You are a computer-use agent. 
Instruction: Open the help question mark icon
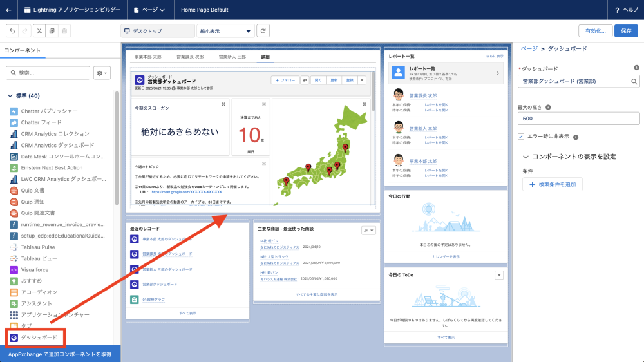pyautogui.click(x=617, y=10)
